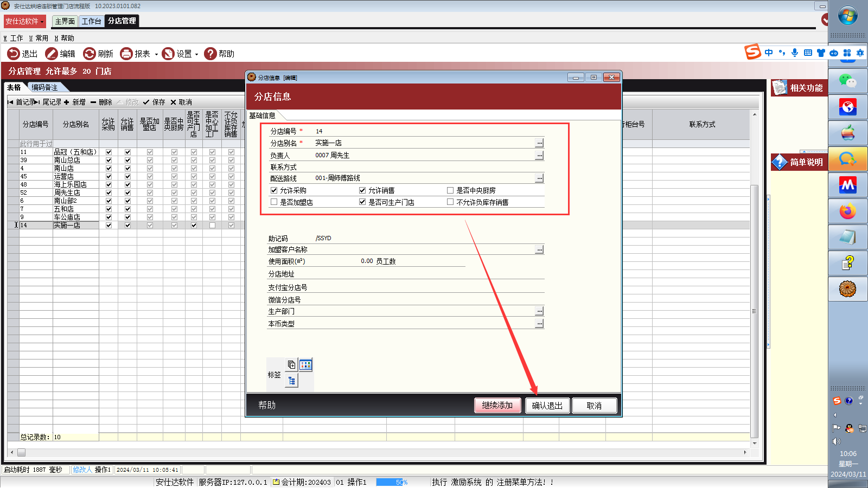The image size is (868, 488).
Task: Open the 负责人 lookup button
Action: [x=539, y=155]
